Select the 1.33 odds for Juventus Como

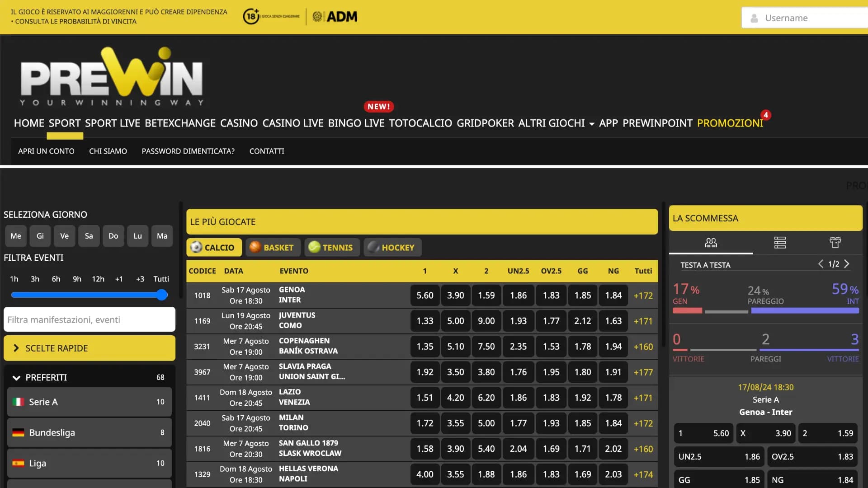point(425,321)
